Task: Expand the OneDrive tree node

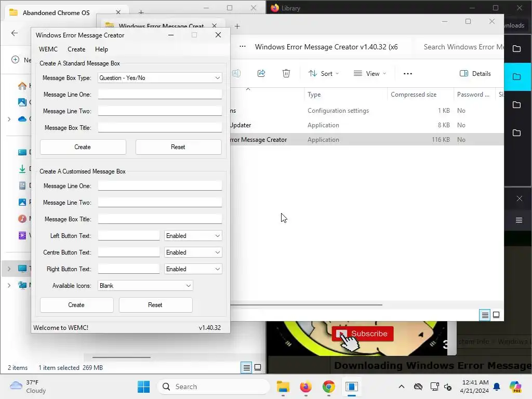Action: 9,119
